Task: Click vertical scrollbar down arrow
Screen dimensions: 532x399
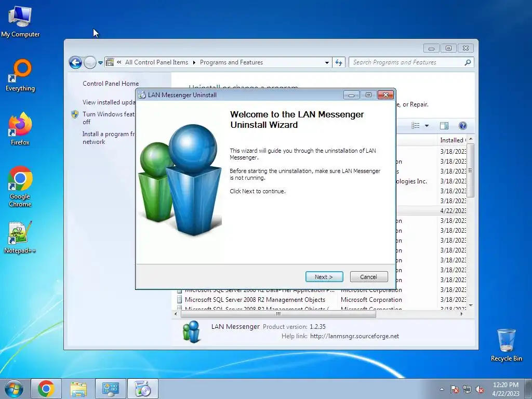Action: pyautogui.click(x=471, y=305)
